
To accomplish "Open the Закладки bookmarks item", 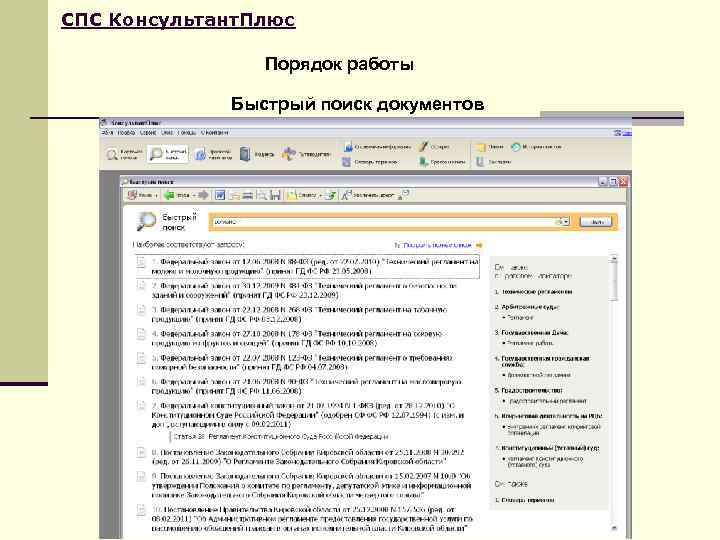I will [x=493, y=162].
